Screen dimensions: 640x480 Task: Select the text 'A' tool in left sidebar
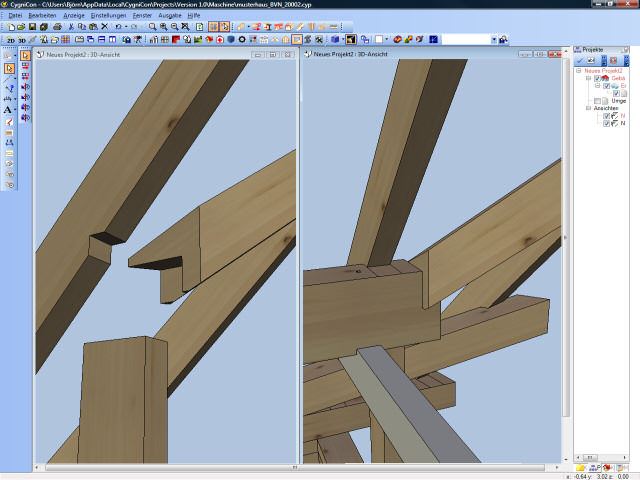[x=9, y=110]
